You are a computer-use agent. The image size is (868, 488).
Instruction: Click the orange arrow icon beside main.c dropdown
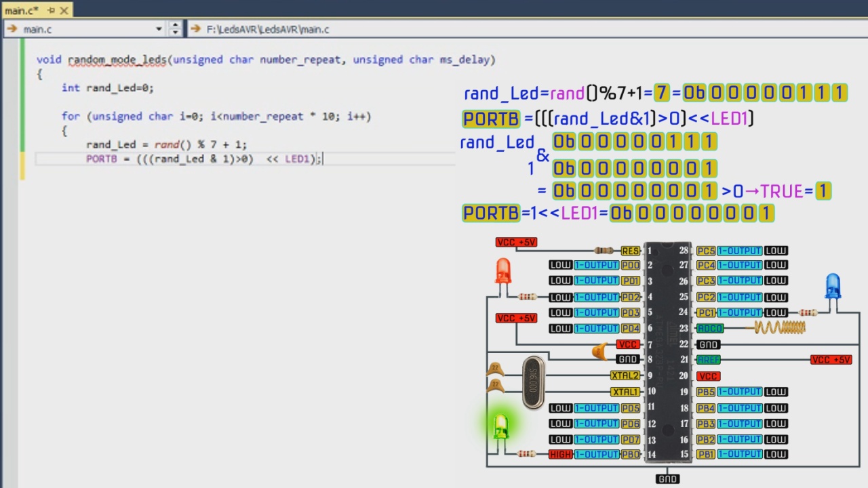(12, 29)
